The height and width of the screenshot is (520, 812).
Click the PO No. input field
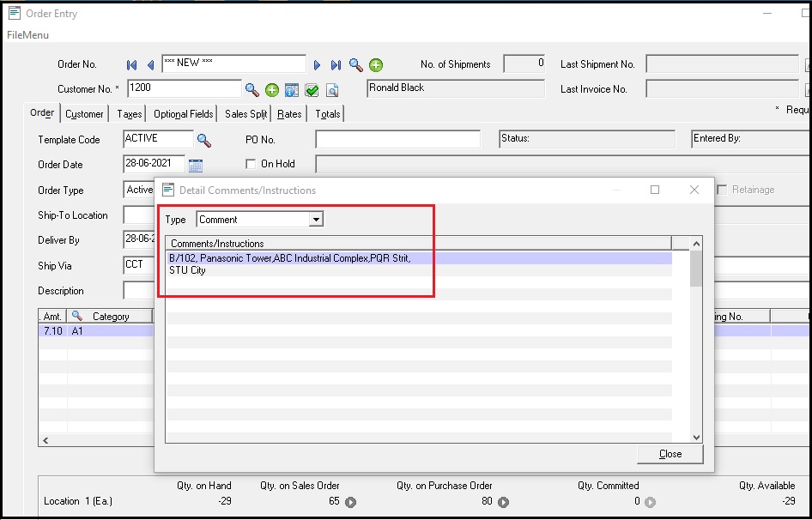point(397,139)
